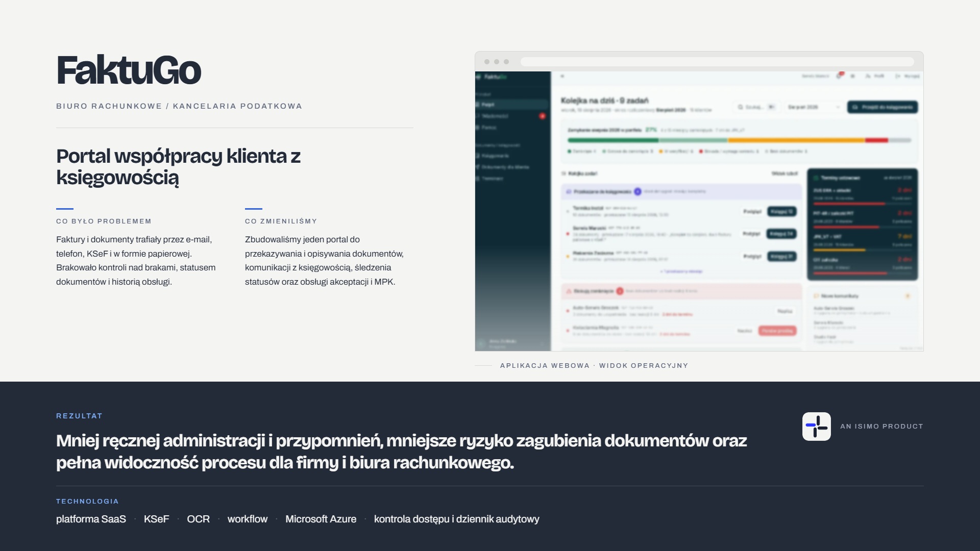980x551 pixels.
Task: Click the red Ponów prośbę button
Action: coord(777,331)
